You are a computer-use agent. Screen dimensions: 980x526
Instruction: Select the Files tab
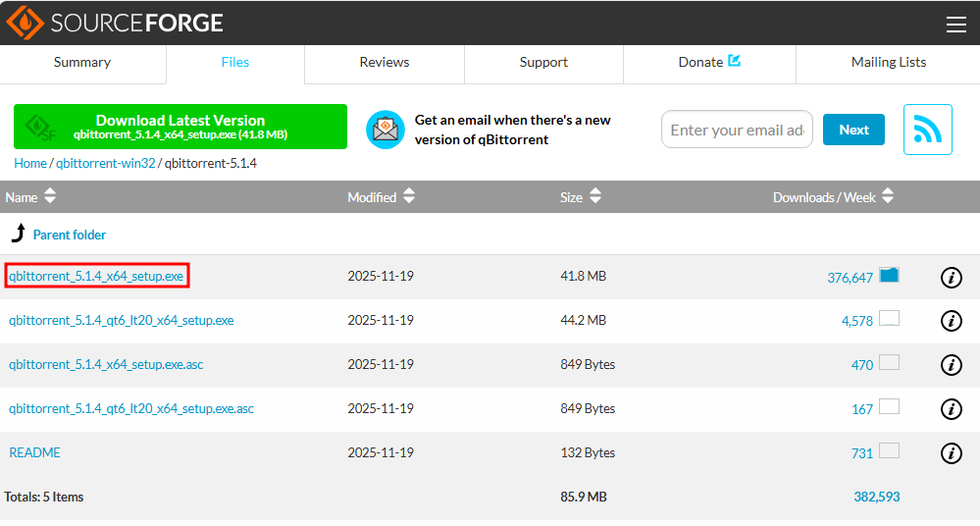(x=235, y=63)
